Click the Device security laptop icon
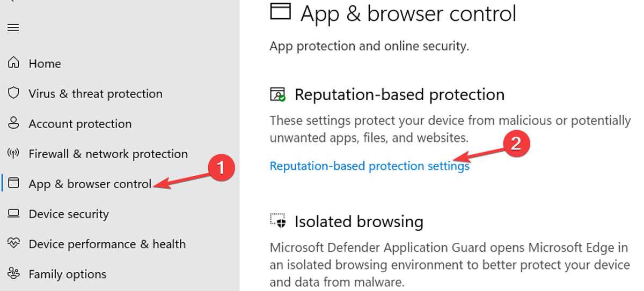Screen dimensions: 644x291 pyautogui.click(x=13, y=214)
